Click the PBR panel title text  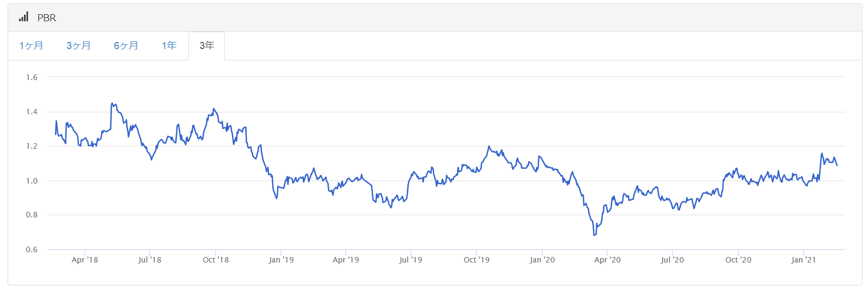click(47, 18)
